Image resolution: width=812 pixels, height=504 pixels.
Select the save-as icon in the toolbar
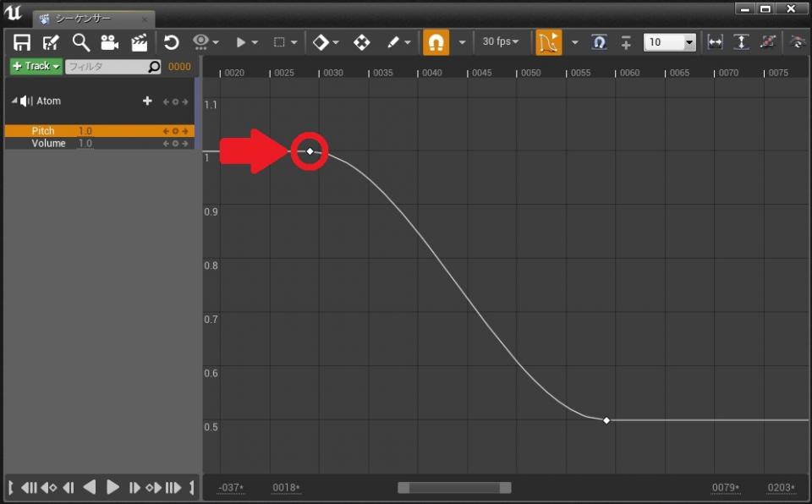[51, 41]
